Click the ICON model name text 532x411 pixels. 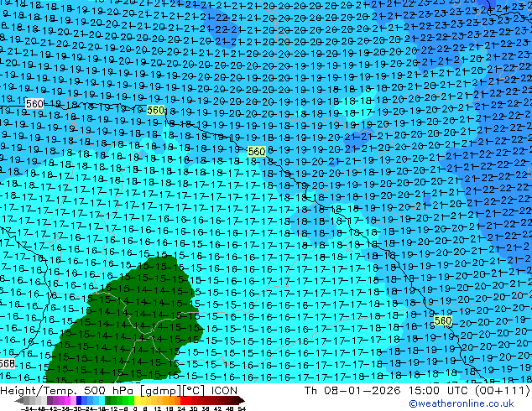224,391
